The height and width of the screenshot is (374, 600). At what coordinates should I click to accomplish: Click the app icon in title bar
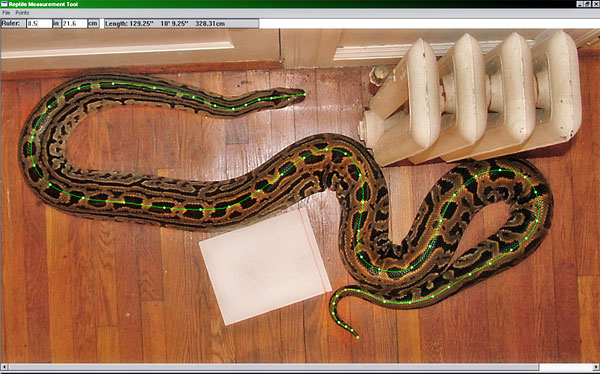(4, 4)
